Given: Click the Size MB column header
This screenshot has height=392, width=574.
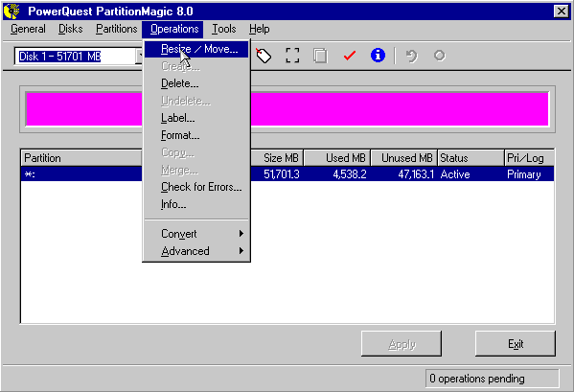Looking at the screenshot, I should (277, 158).
